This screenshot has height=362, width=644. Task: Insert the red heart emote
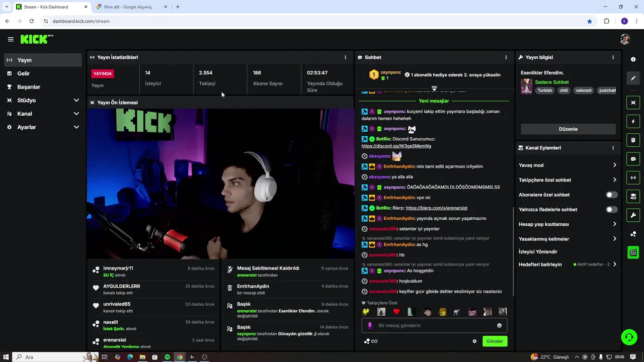[396, 312]
